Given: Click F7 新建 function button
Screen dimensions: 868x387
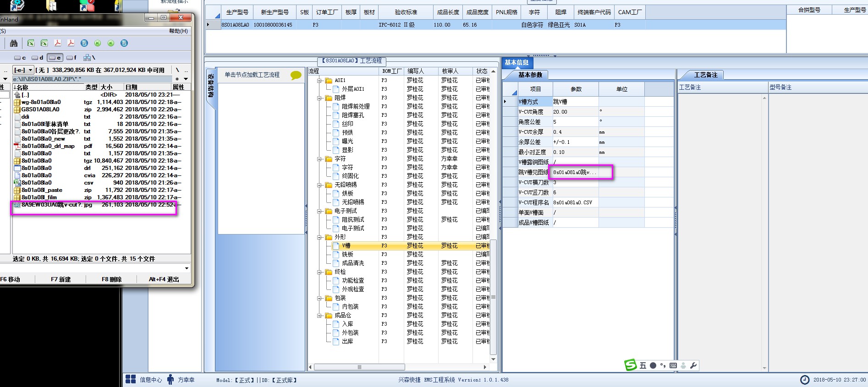Looking at the screenshot, I should (60, 279).
